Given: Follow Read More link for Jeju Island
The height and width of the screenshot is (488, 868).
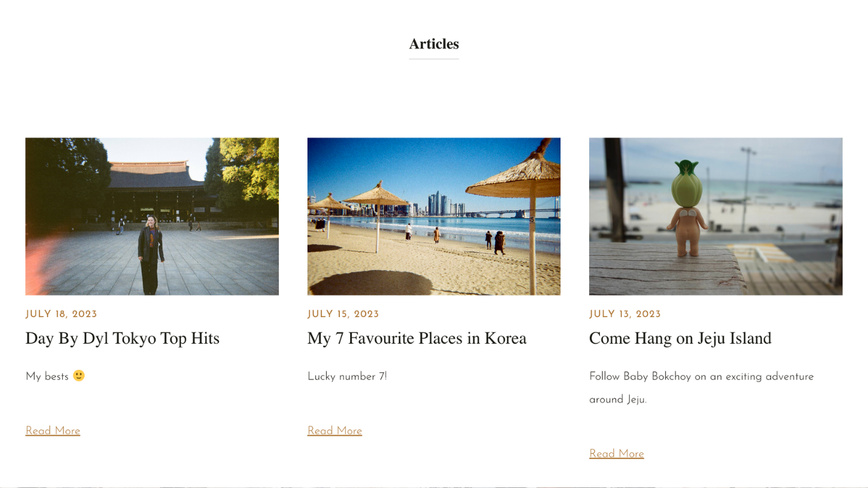Looking at the screenshot, I should [x=616, y=454].
